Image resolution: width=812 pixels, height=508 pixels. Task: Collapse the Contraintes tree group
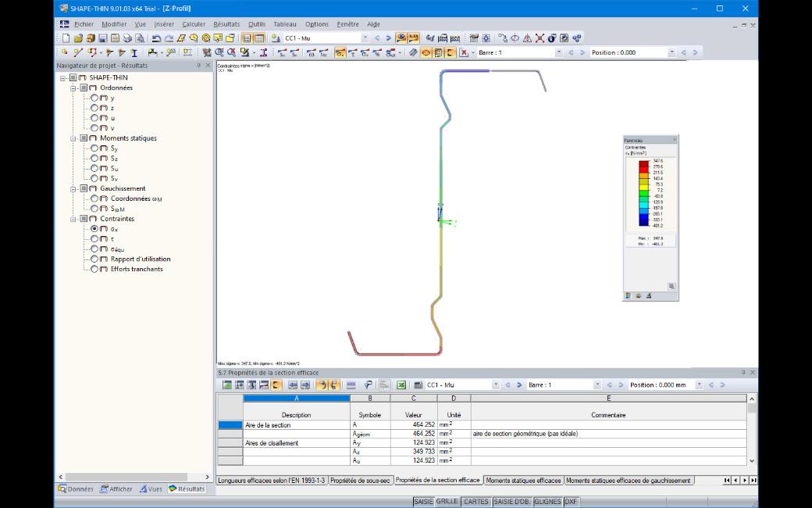pos(73,219)
